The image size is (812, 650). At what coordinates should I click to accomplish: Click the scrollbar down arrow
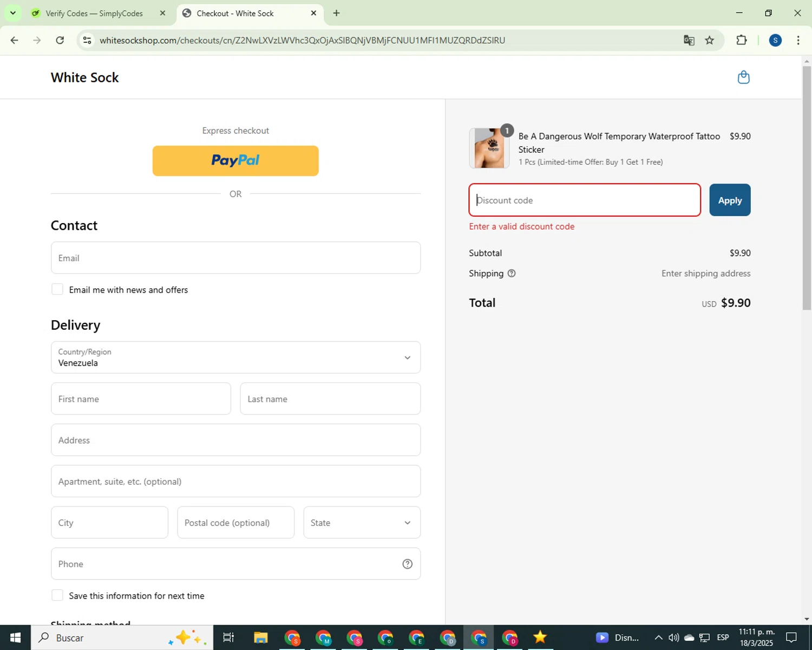(x=807, y=619)
